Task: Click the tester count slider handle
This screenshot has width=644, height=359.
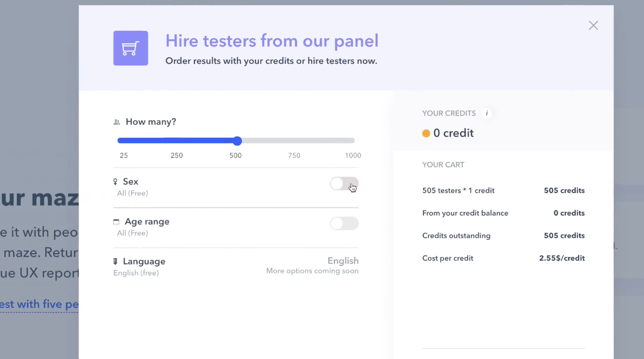Action: [x=238, y=141]
